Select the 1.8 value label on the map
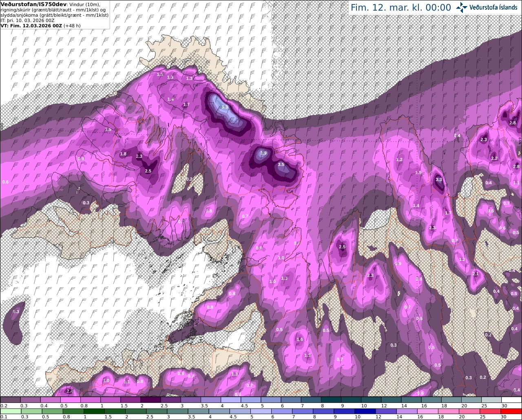522x420 pixels. click(x=123, y=154)
